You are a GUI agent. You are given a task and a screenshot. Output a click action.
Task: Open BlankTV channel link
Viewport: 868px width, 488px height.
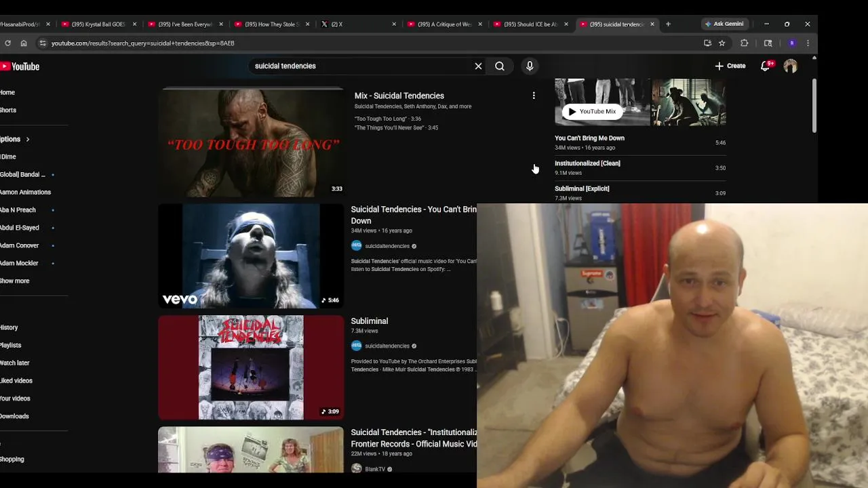coord(375,469)
